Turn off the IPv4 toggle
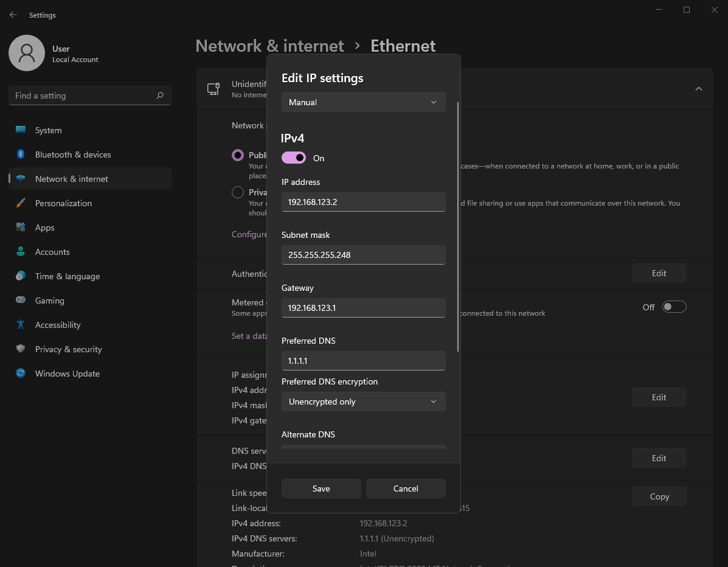This screenshot has height=567, width=728. tap(294, 158)
